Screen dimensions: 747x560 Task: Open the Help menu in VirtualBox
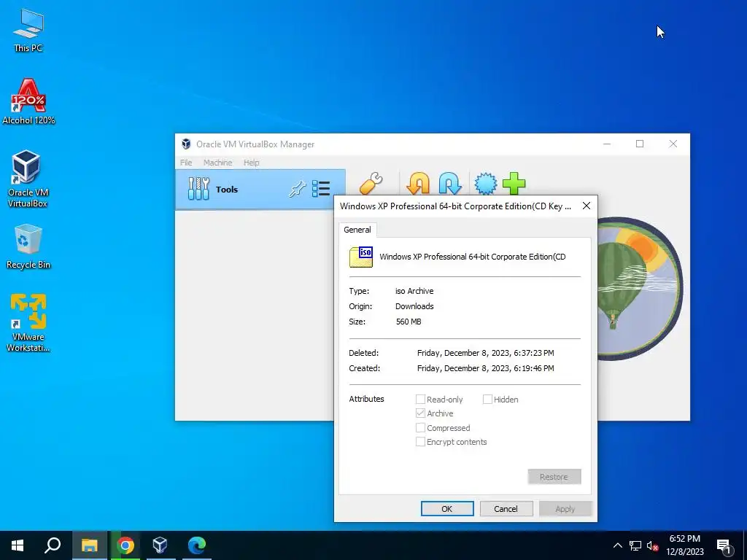[x=252, y=163]
